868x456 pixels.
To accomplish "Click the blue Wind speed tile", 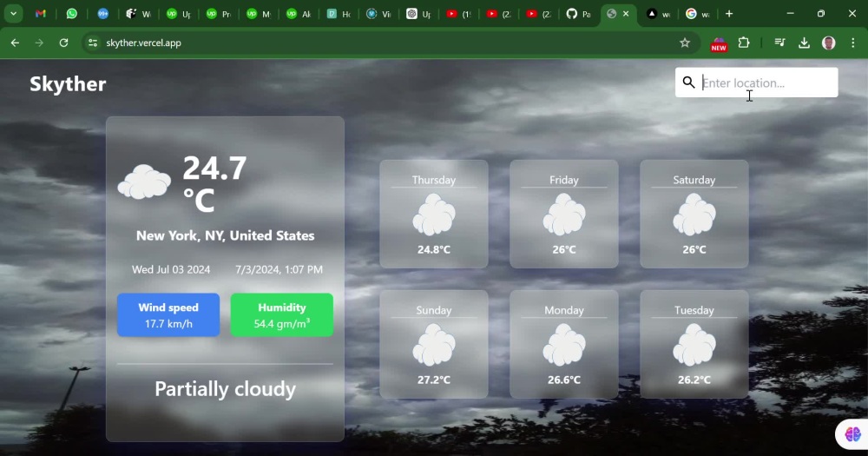I will tap(168, 314).
